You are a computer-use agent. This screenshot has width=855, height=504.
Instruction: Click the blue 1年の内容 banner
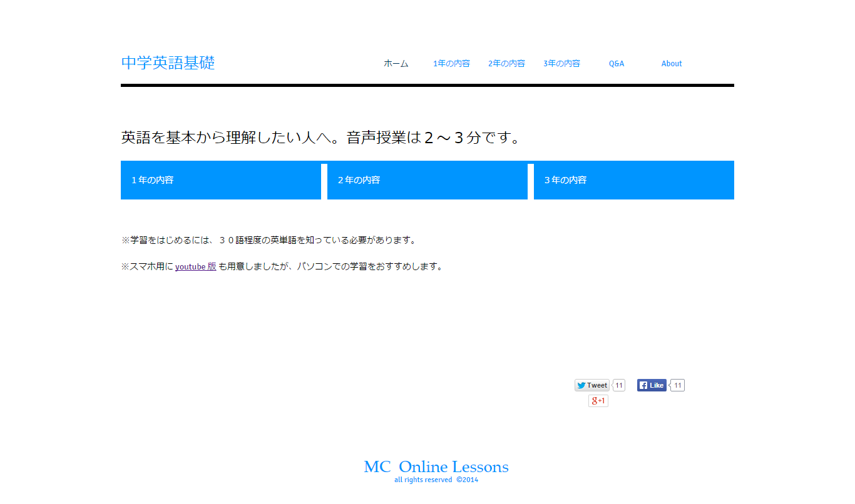pos(220,180)
